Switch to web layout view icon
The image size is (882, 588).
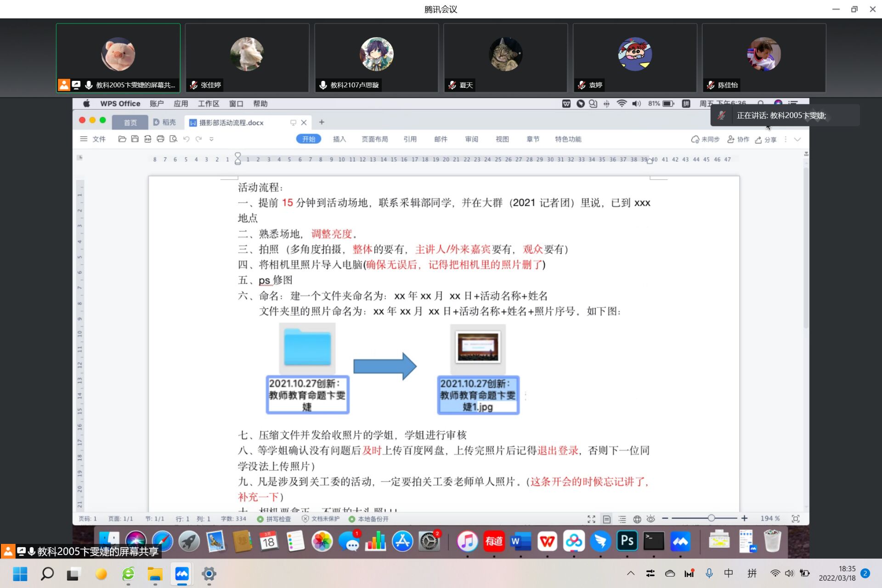[637, 519]
